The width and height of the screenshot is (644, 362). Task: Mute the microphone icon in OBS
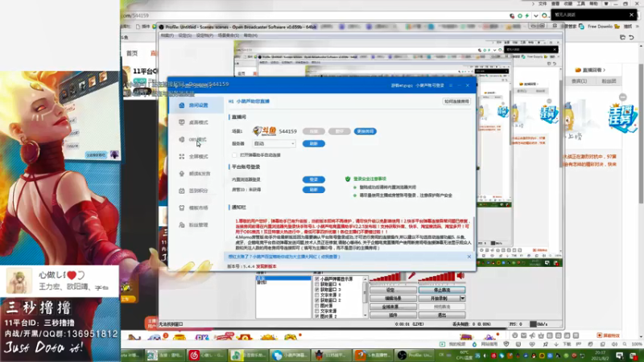411,276
